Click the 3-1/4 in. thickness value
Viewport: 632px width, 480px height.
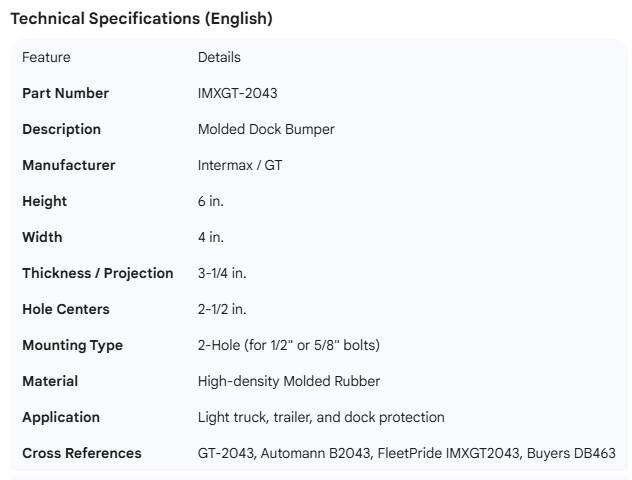[224, 273]
